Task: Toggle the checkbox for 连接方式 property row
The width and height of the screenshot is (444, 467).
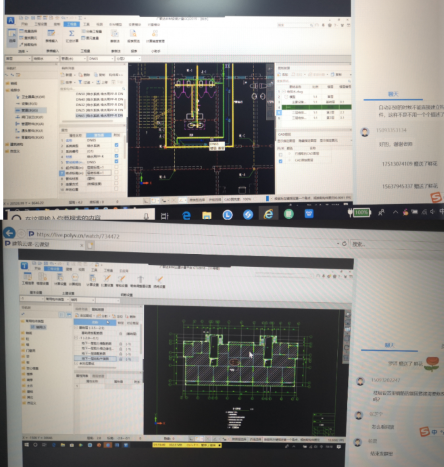Action: point(116,184)
